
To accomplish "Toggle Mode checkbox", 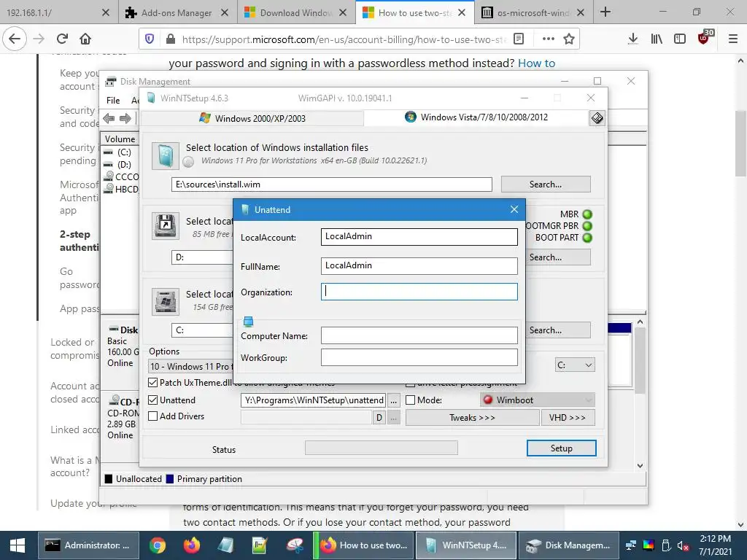I will pos(410,400).
